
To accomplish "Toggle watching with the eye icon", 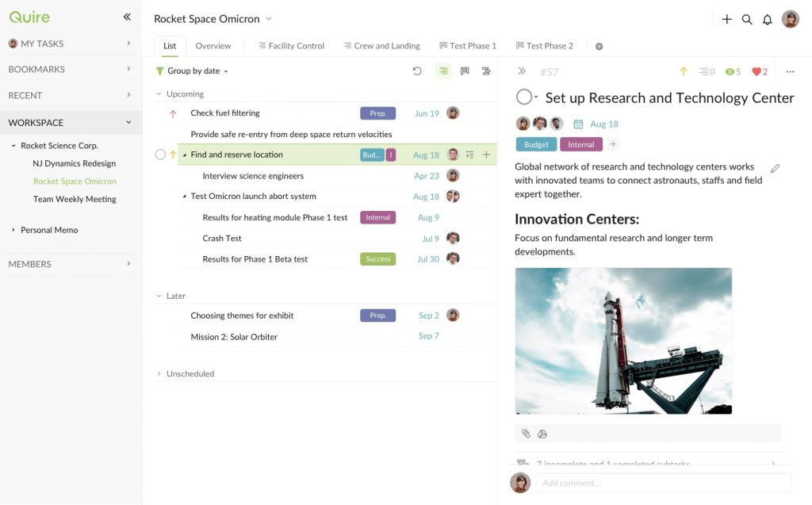I will click(730, 71).
